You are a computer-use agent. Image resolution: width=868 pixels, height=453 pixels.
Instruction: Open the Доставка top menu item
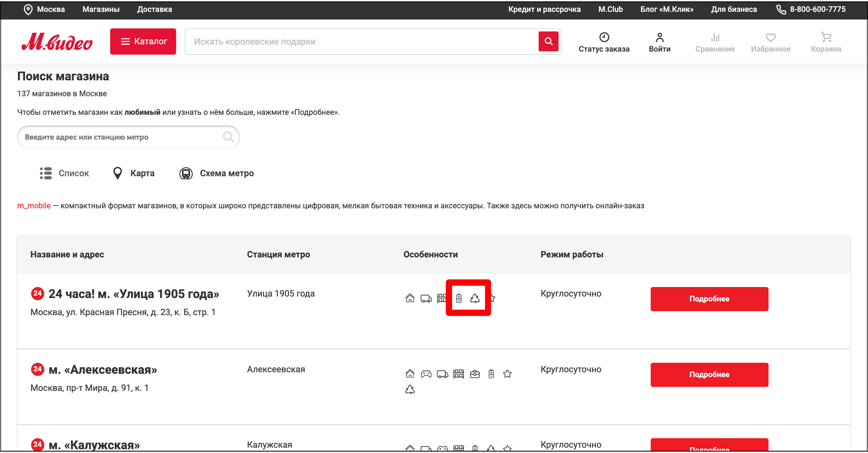point(155,9)
